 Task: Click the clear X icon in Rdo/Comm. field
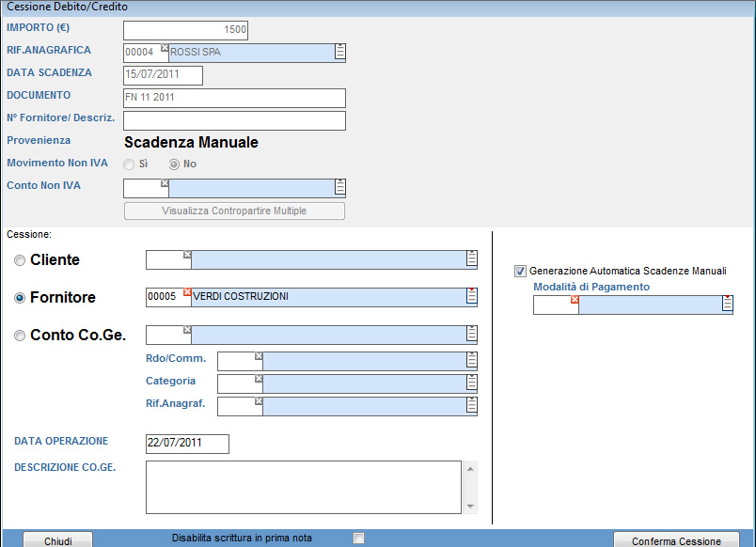tap(259, 356)
